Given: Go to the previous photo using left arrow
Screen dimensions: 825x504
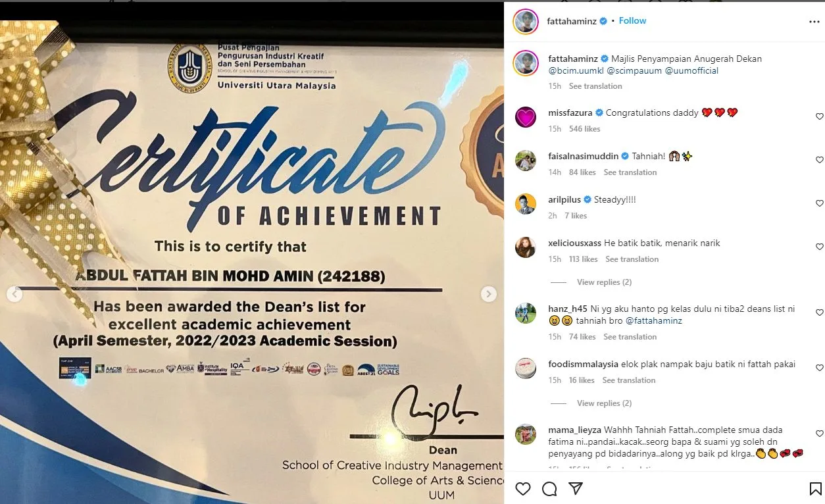Looking at the screenshot, I should pos(14,294).
